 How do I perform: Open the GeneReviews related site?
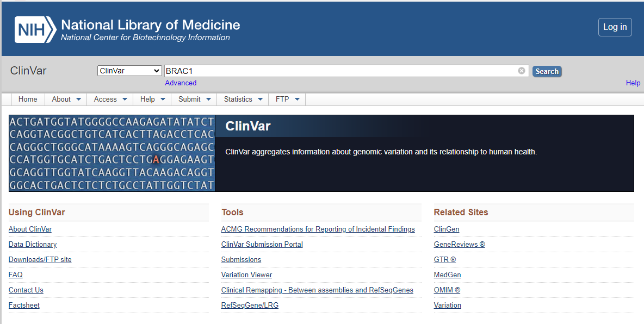(x=459, y=245)
